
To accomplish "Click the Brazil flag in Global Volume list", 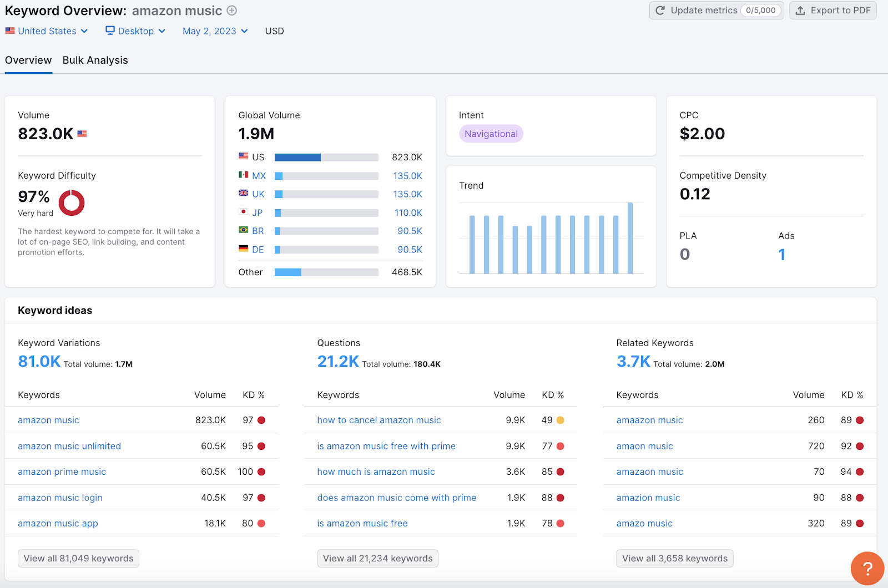I will point(243,231).
